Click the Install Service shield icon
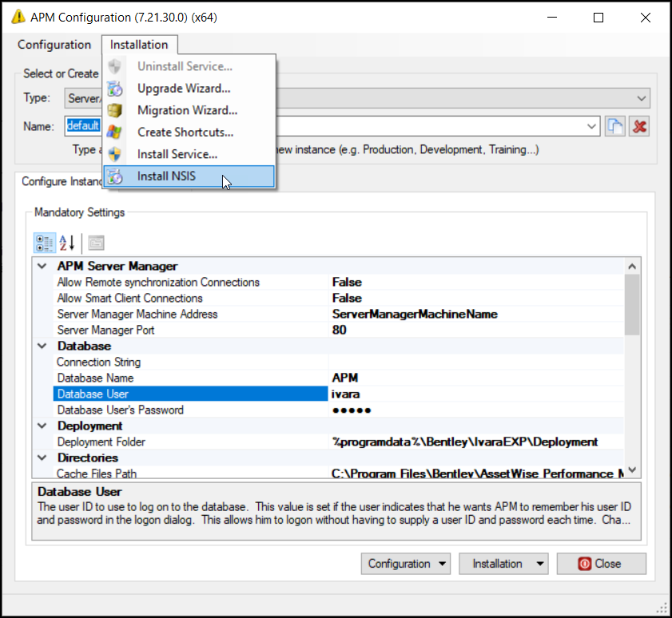The width and height of the screenshot is (672, 618). coord(114,154)
